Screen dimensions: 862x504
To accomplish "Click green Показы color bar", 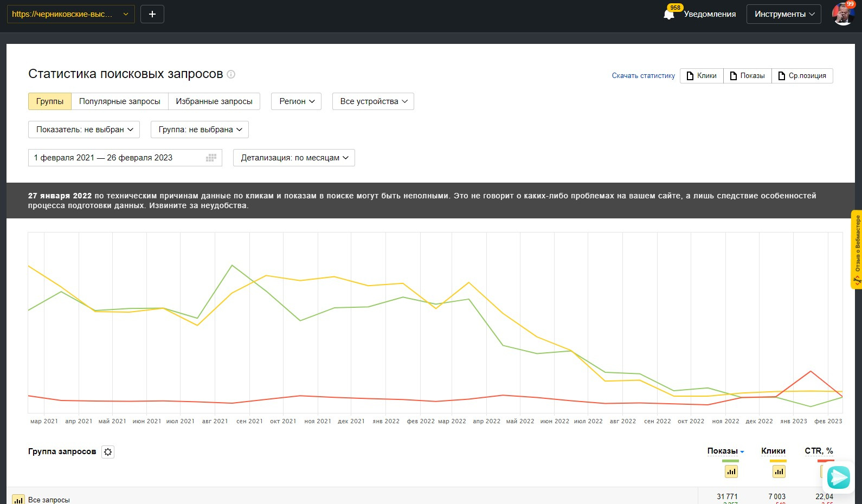I will click(x=730, y=461).
